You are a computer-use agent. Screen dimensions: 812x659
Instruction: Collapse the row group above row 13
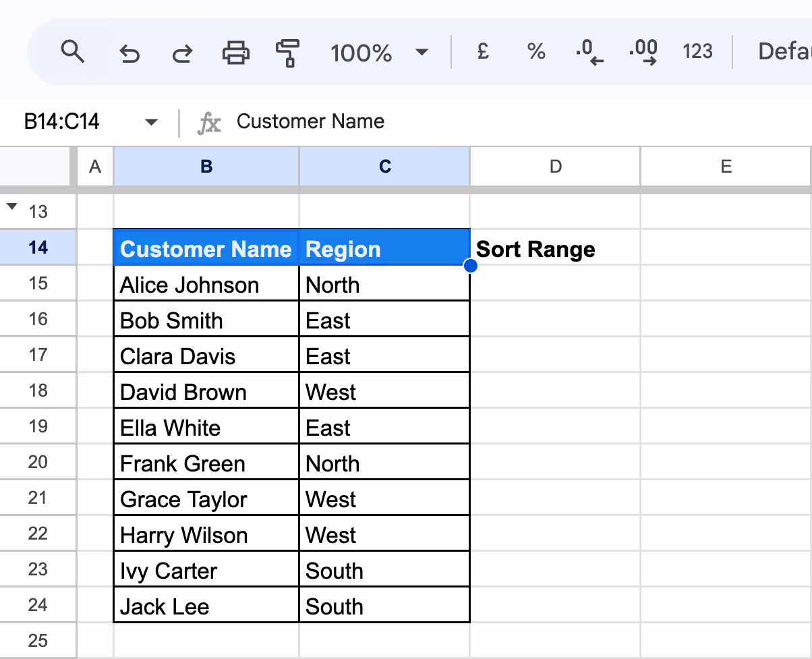[x=11, y=206]
